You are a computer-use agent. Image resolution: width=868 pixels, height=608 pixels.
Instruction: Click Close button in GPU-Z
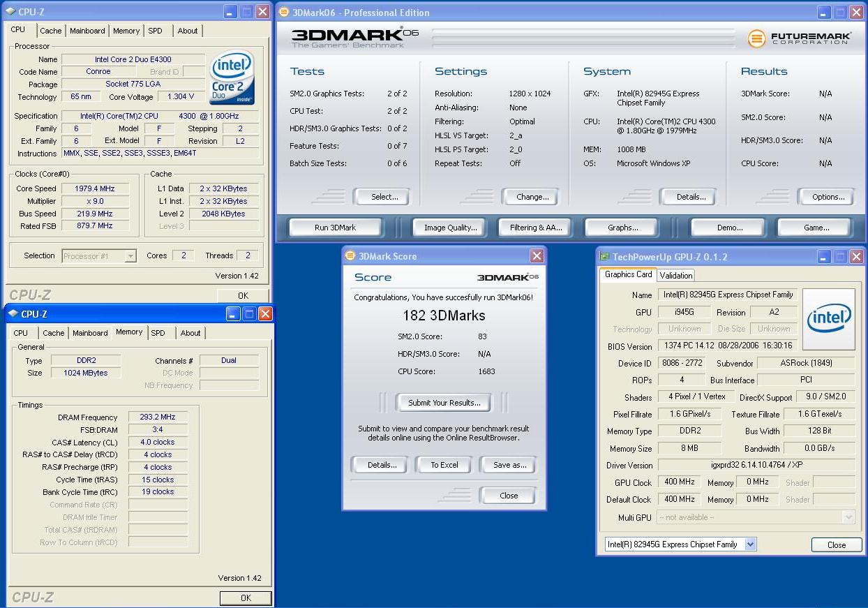(836, 545)
